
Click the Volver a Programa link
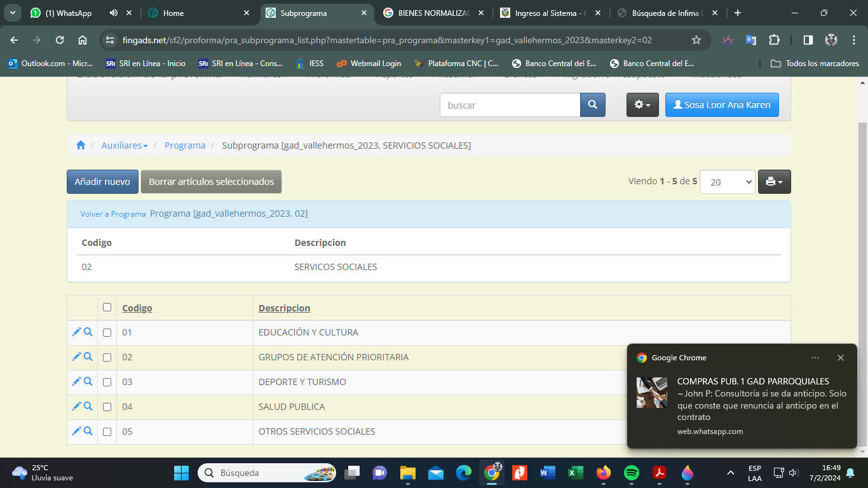[113, 214]
